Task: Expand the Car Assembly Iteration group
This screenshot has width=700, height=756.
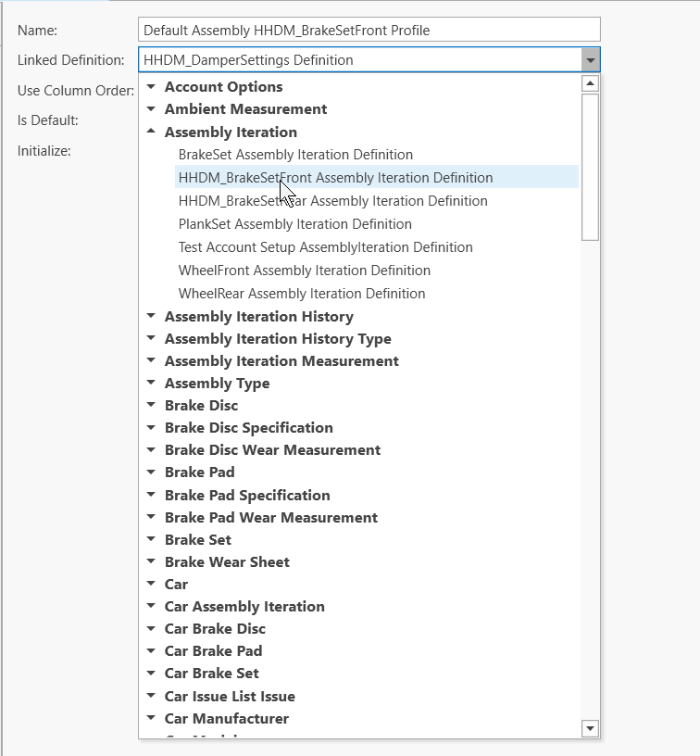Action: 152,606
